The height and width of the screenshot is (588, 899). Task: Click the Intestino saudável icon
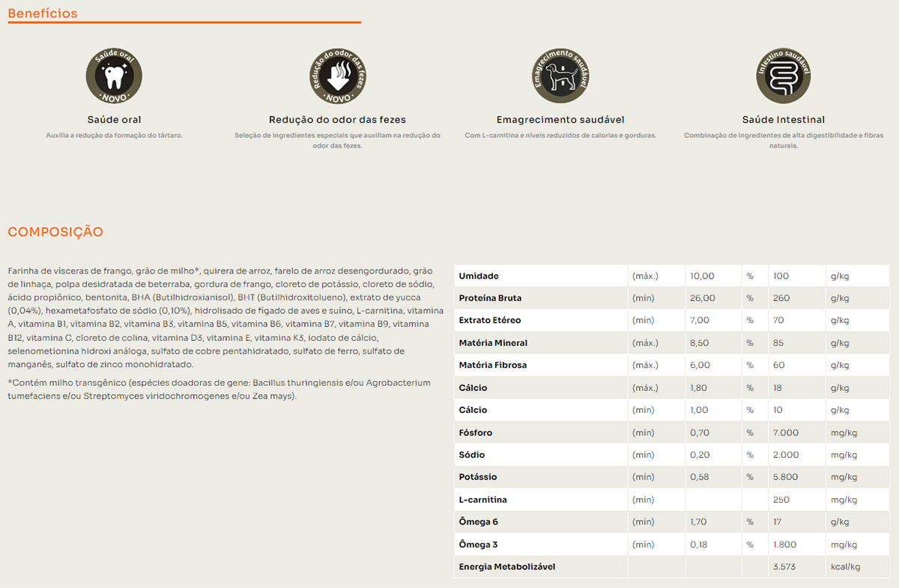pyautogui.click(x=783, y=77)
